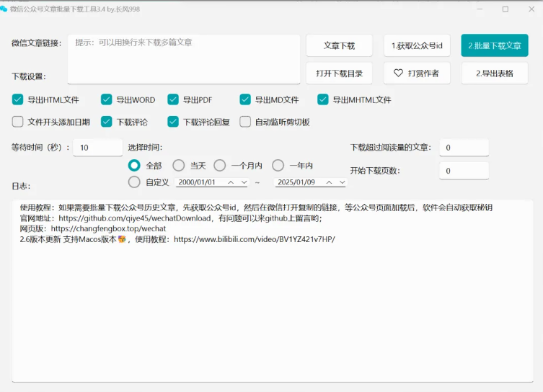Click the changfengbox.top/wechat link
This screenshot has width=543, height=392.
click(x=108, y=228)
